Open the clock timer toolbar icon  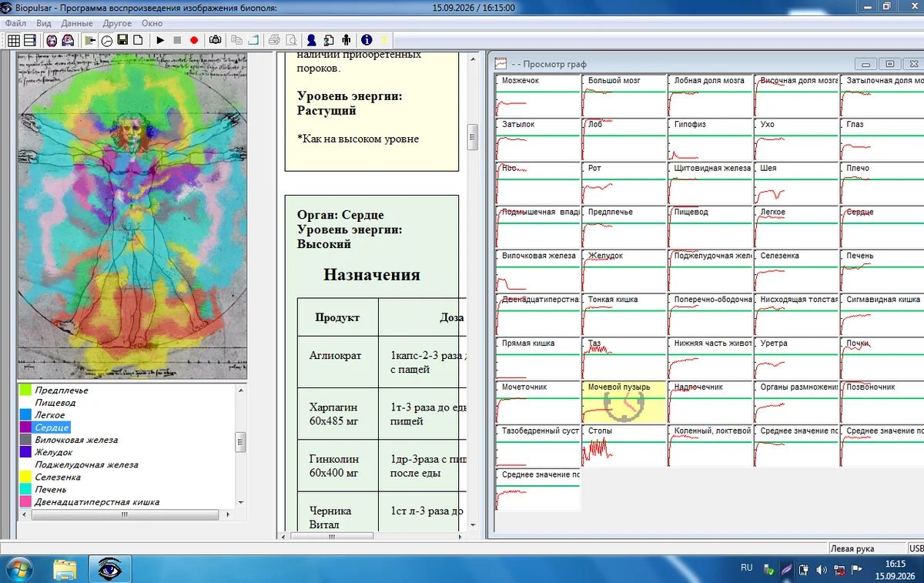click(x=106, y=40)
